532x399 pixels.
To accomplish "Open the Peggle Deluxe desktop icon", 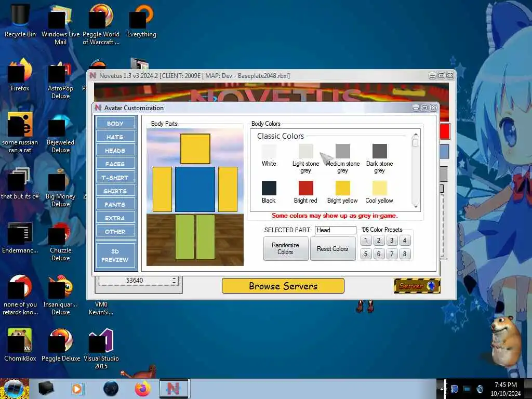I will tap(60, 345).
